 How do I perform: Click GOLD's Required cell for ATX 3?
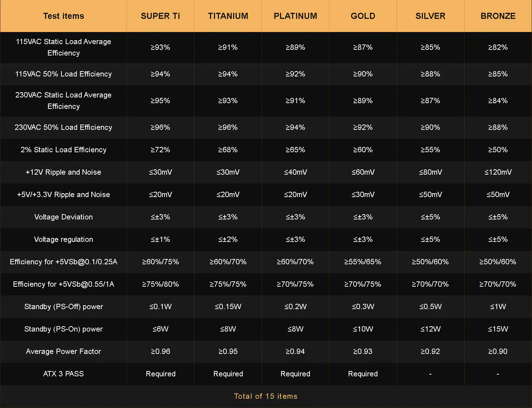click(363, 374)
